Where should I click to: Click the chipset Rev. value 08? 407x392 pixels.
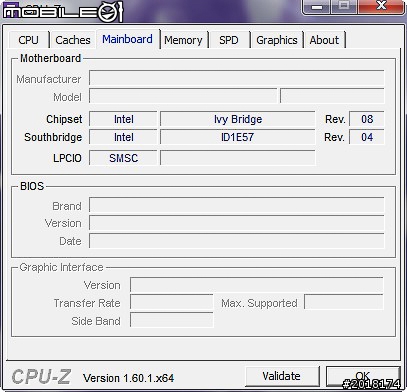367,119
